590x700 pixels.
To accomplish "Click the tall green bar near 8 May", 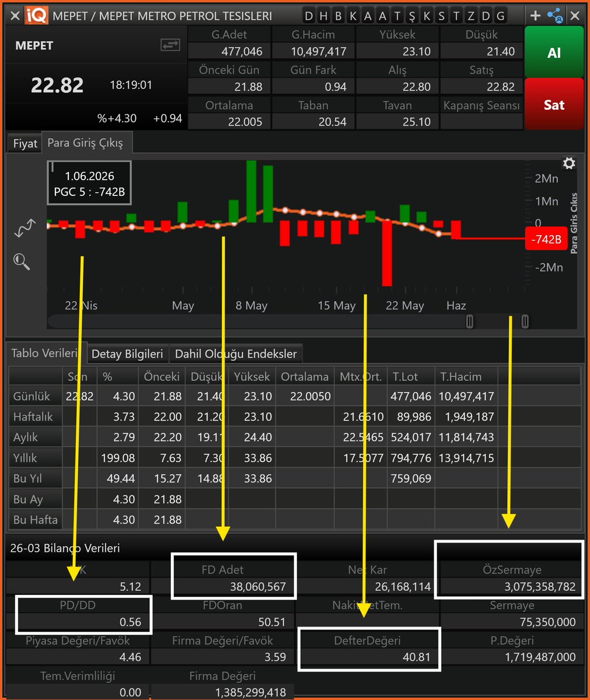I will (252, 191).
